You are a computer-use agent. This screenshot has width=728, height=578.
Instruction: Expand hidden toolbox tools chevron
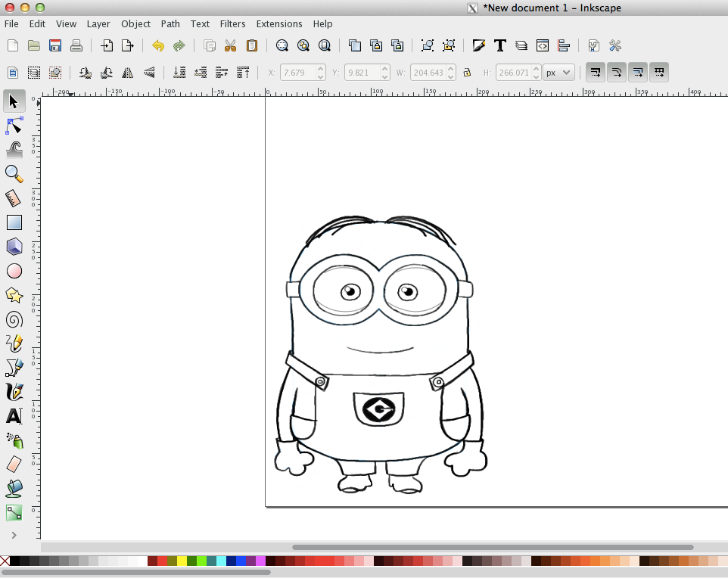pyautogui.click(x=14, y=535)
